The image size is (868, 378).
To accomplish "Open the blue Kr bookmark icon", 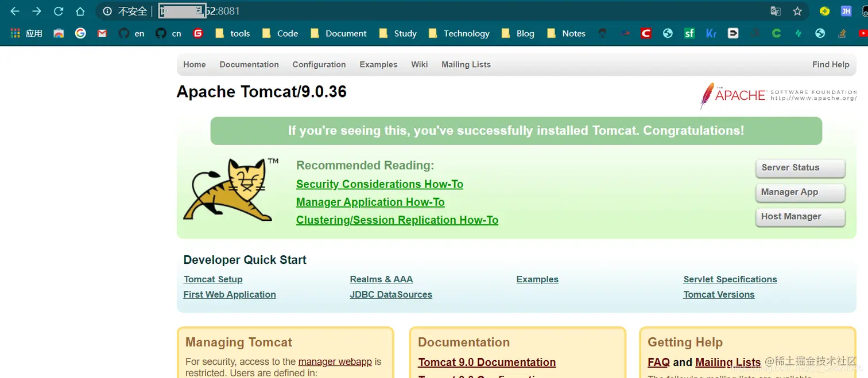I will (711, 33).
